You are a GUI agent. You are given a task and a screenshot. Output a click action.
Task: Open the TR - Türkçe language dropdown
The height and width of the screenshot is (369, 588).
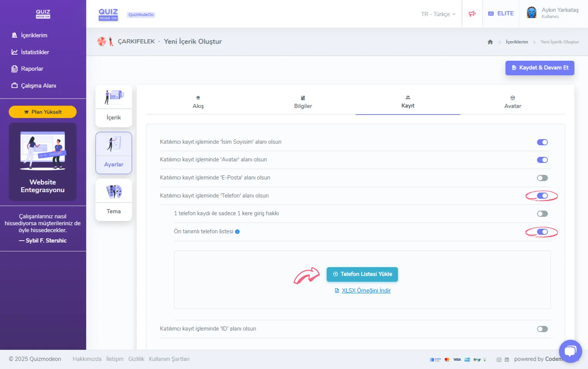[x=437, y=14]
